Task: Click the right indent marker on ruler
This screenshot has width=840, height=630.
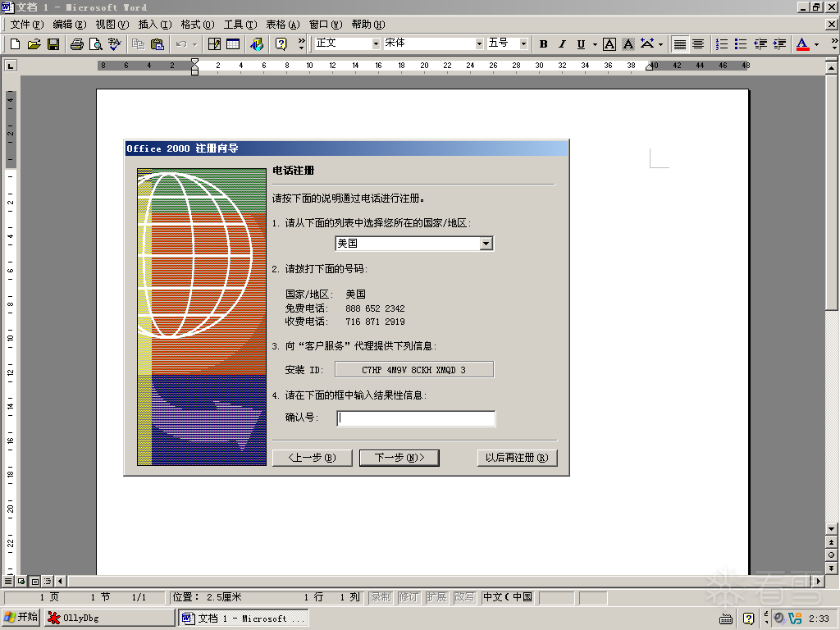Action: (x=649, y=67)
